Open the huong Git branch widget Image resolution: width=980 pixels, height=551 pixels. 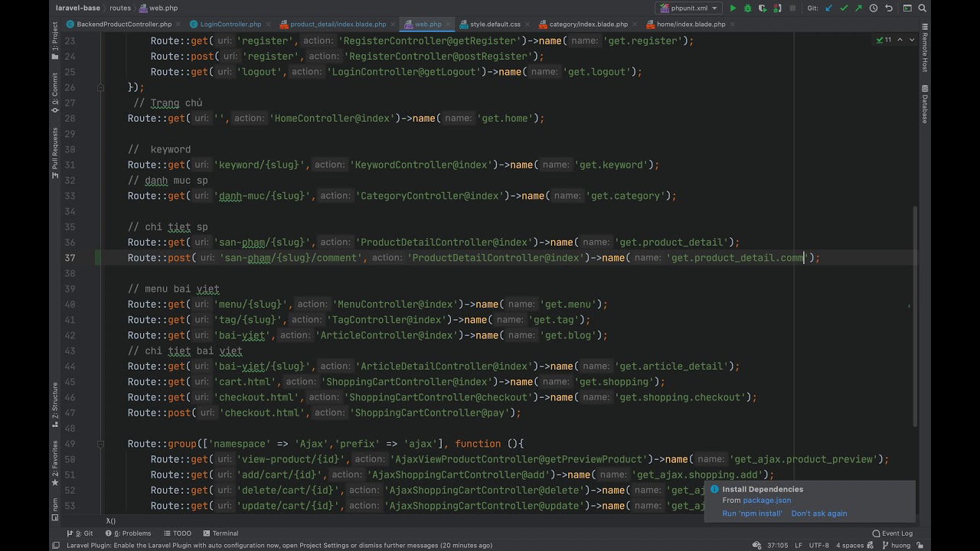coord(896,546)
